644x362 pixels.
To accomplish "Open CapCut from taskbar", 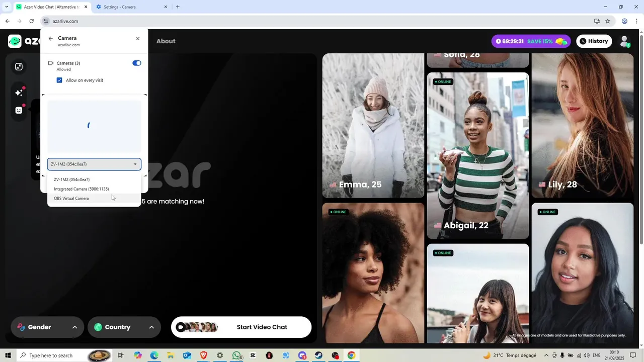I will pos(253,355).
